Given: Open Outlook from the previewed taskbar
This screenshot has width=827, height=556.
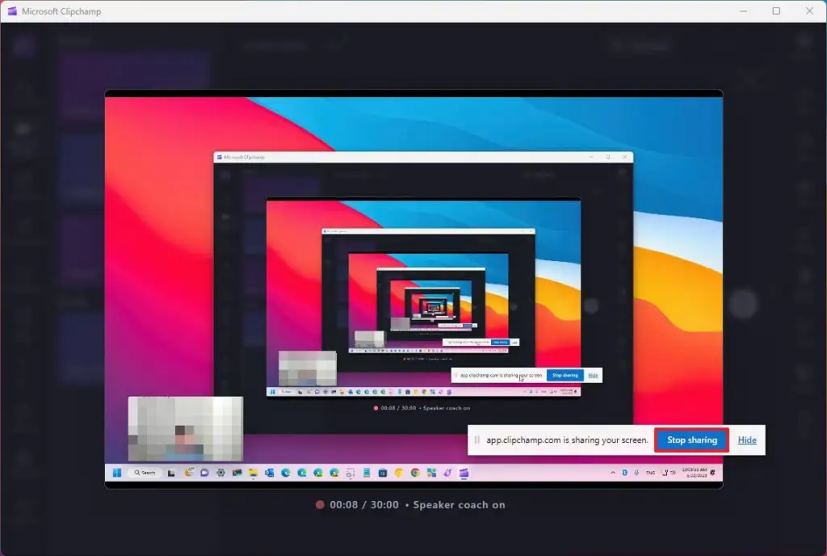Looking at the screenshot, I should (x=270, y=473).
